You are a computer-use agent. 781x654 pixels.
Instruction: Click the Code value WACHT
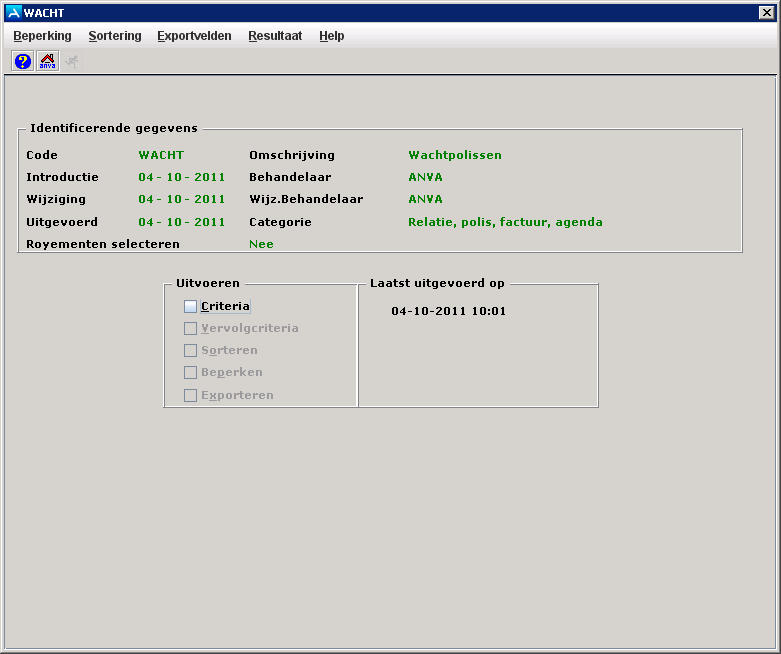coord(161,155)
